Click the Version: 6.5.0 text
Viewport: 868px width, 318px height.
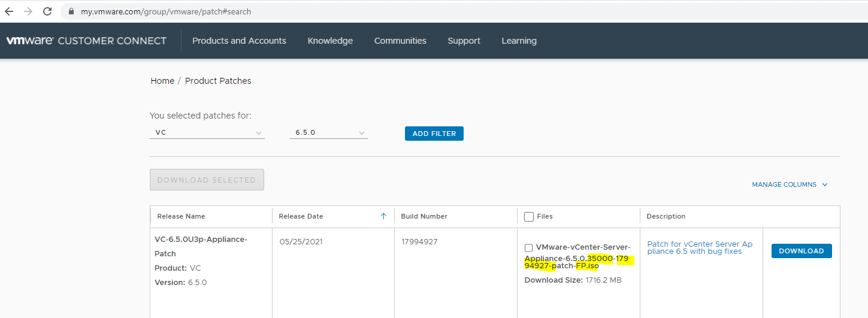(181, 282)
